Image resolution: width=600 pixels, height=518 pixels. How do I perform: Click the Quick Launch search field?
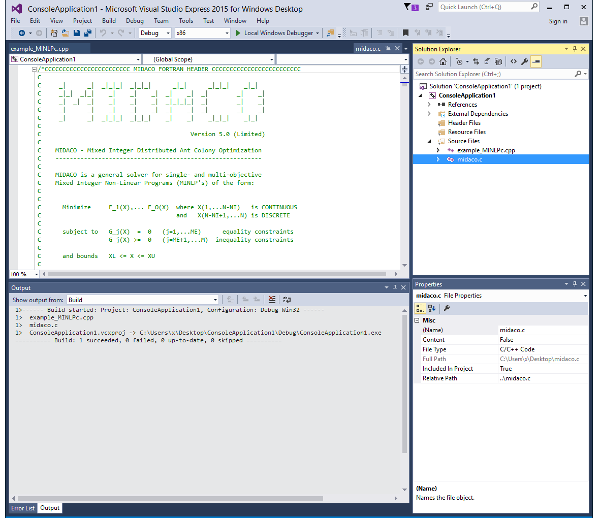pyautogui.click(x=489, y=7)
